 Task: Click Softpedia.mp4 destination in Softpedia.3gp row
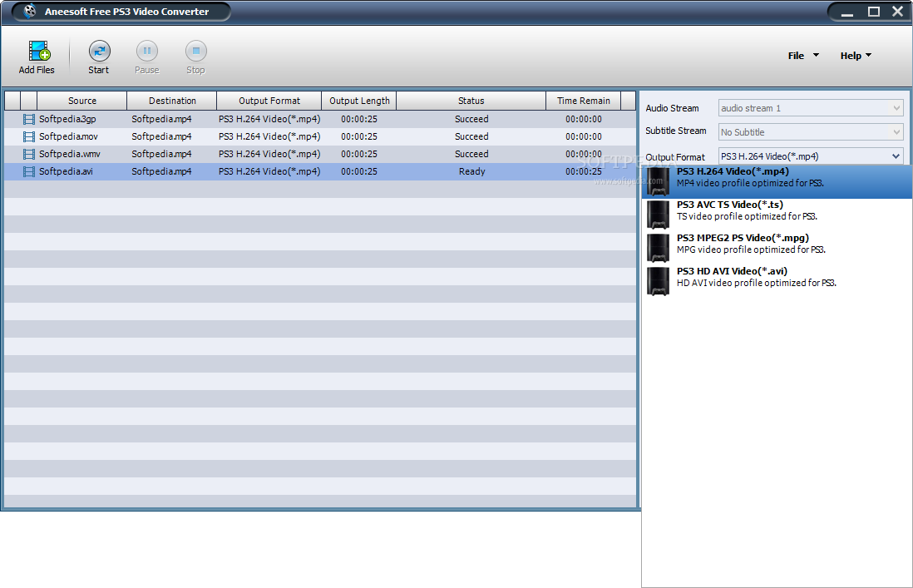pos(161,120)
